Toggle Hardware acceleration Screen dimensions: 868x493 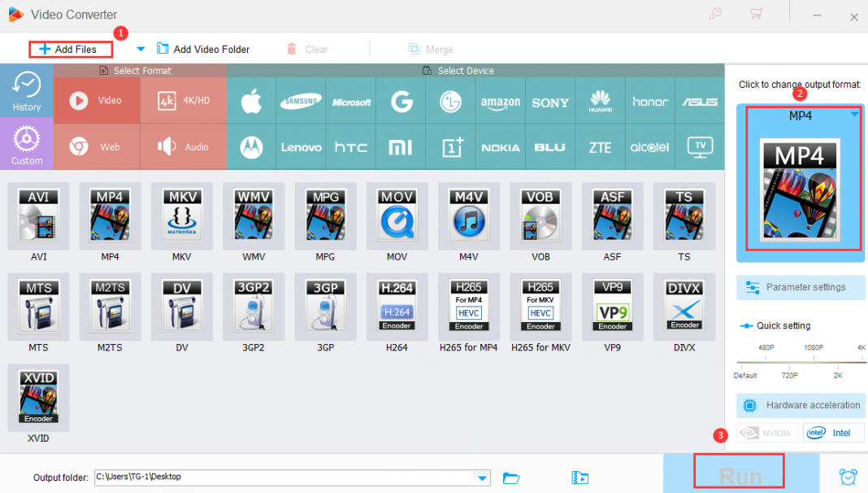[x=800, y=405]
